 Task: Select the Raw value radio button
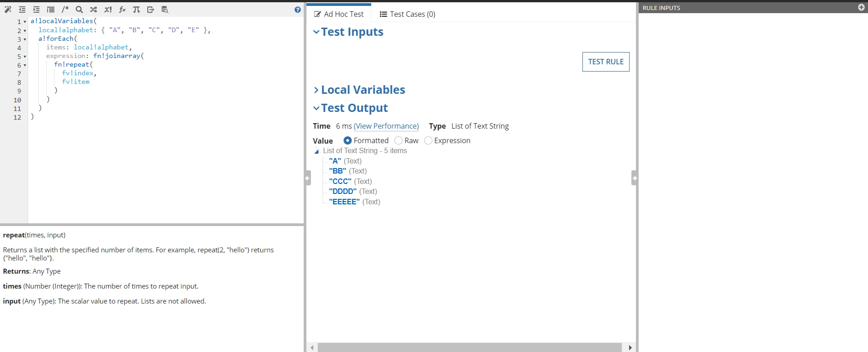coord(398,140)
